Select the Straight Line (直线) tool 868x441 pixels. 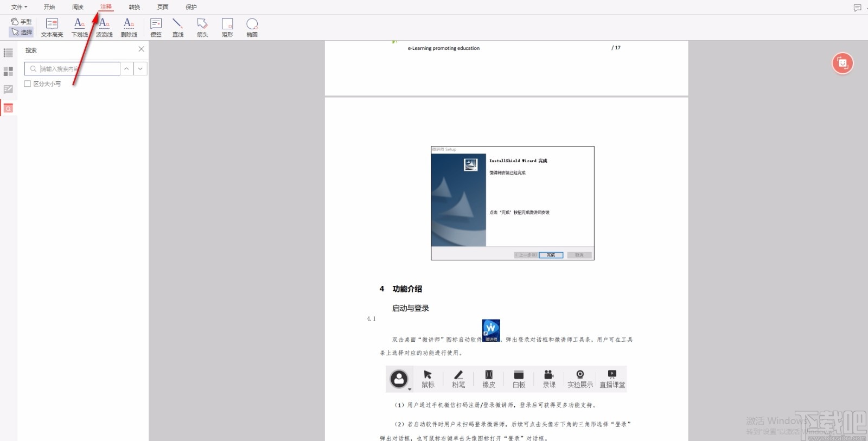pos(178,27)
